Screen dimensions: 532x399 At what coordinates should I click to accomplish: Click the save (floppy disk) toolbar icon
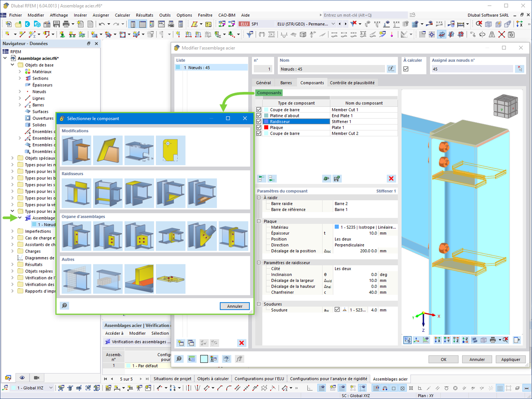(x=57, y=24)
